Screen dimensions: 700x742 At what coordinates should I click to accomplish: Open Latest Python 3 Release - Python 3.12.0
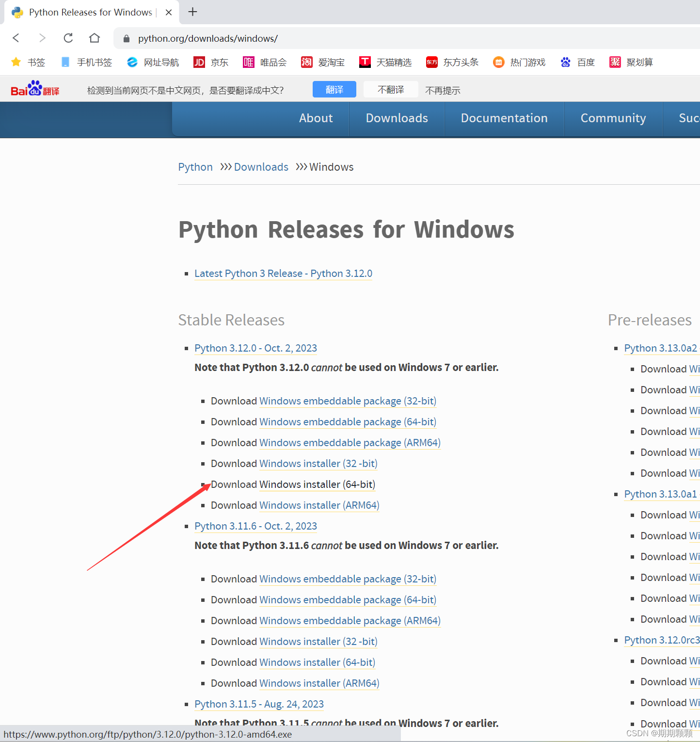tap(283, 274)
